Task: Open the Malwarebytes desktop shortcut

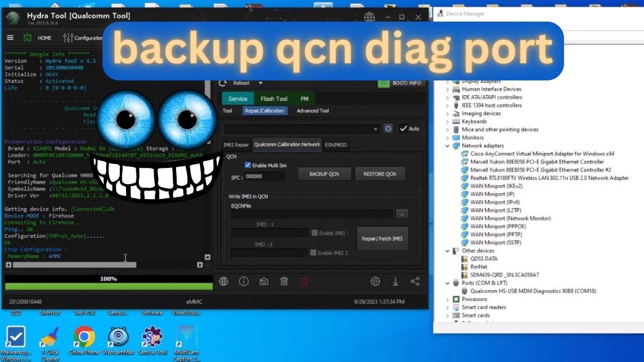Action: pyautogui.click(x=15, y=343)
